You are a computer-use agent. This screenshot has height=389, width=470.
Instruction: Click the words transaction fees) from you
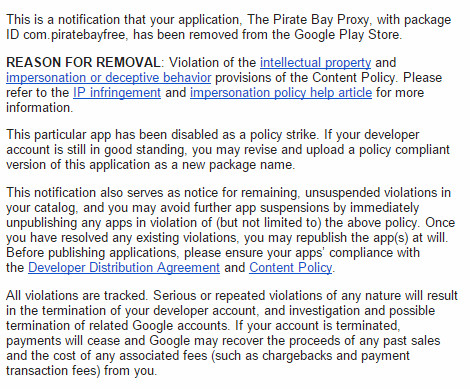coord(81,371)
